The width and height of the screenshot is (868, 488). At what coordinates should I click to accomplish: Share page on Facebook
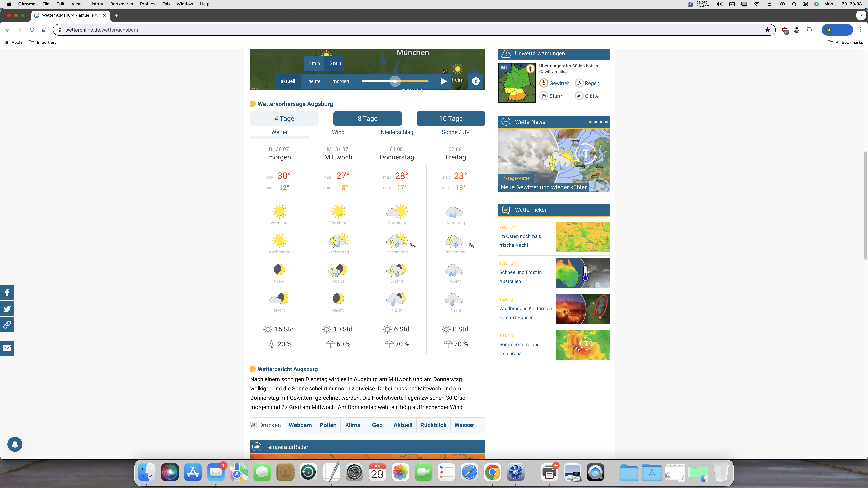(x=7, y=293)
